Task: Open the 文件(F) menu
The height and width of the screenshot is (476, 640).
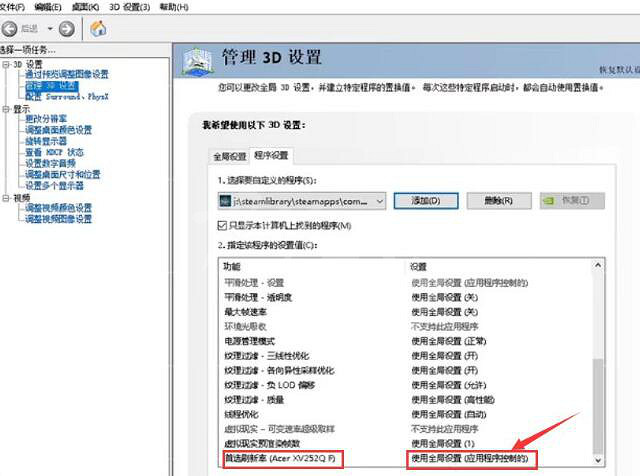Action: [x=12, y=7]
